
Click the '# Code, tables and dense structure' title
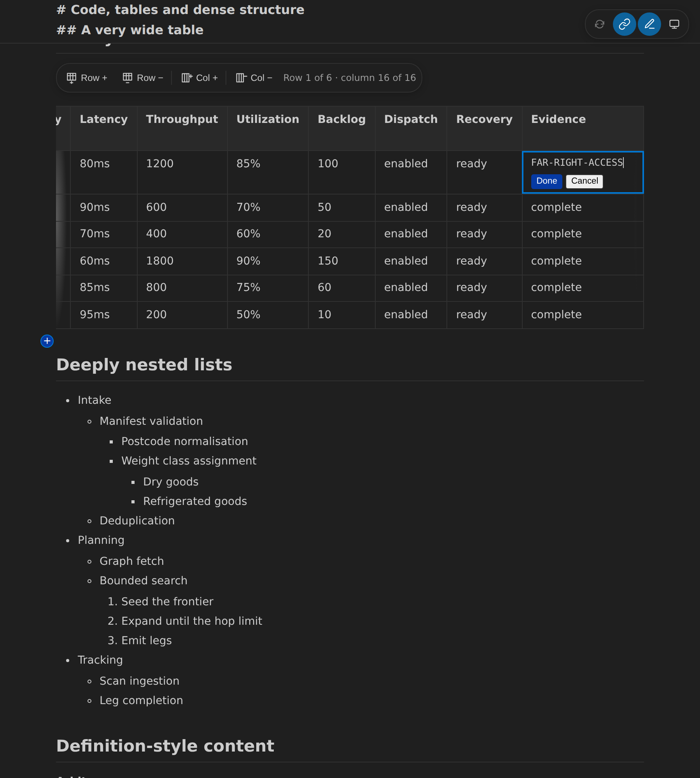pyautogui.click(x=180, y=10)
